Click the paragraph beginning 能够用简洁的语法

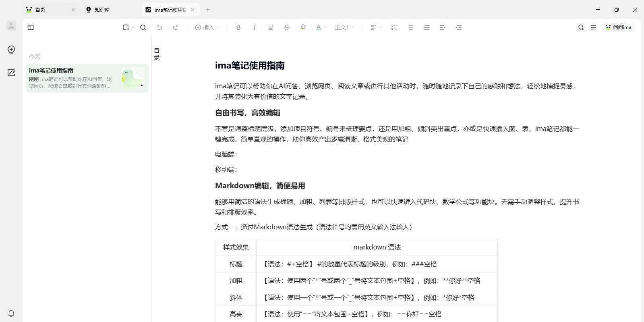coord(397,207)
